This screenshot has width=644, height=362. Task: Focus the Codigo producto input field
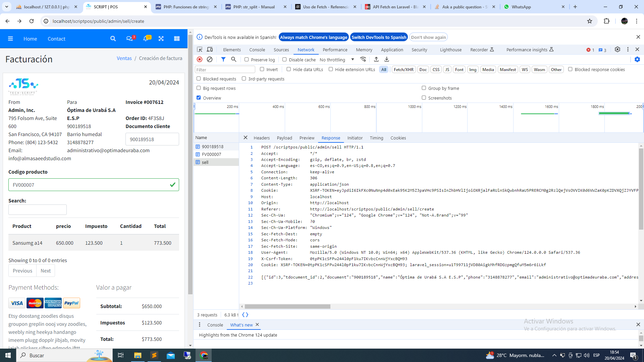pyautogui.click(x=94, y=185)
